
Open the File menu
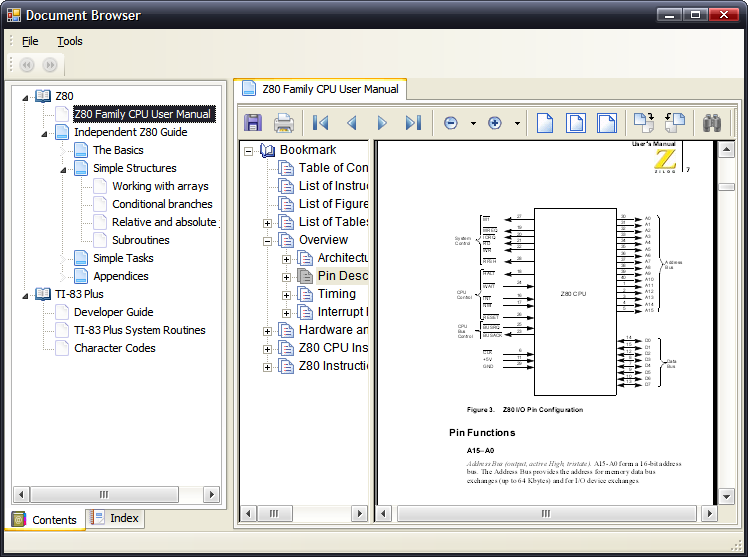[x=30, y=41]
